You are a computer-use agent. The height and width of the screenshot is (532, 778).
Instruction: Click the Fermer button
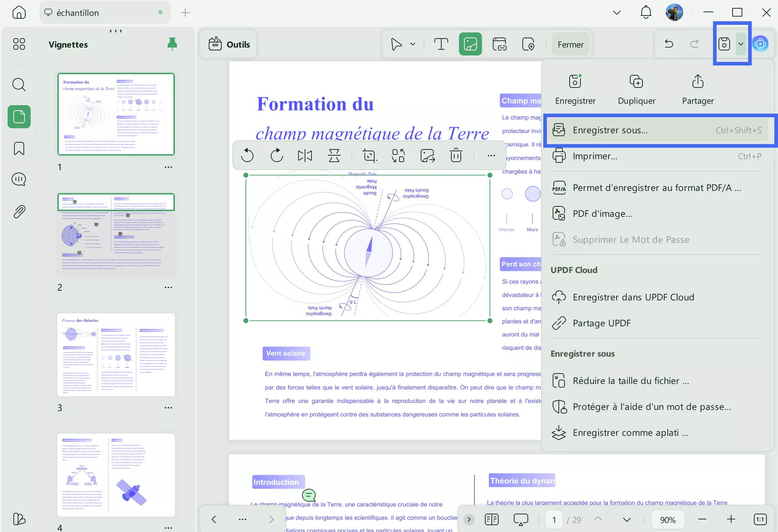570,44
